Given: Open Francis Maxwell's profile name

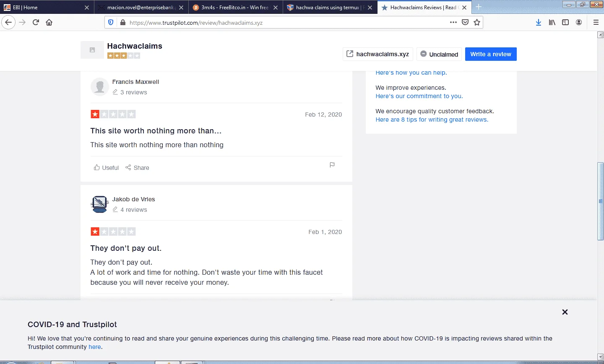Looking at the screenshot, I should (135, 82).
